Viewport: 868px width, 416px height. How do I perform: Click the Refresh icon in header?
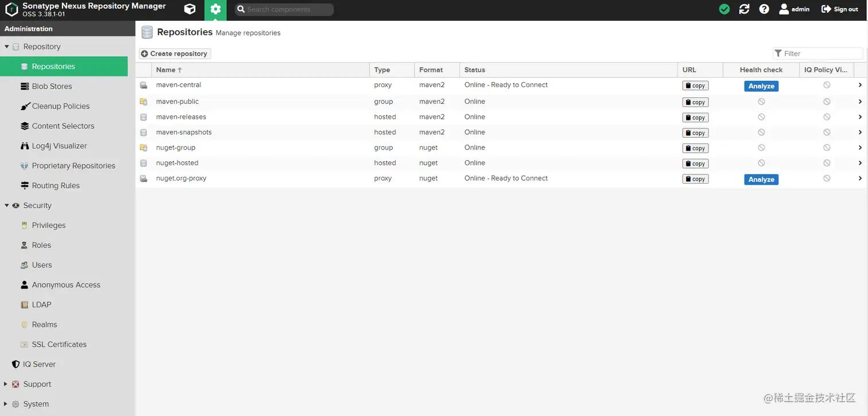(x=744, y=9)
